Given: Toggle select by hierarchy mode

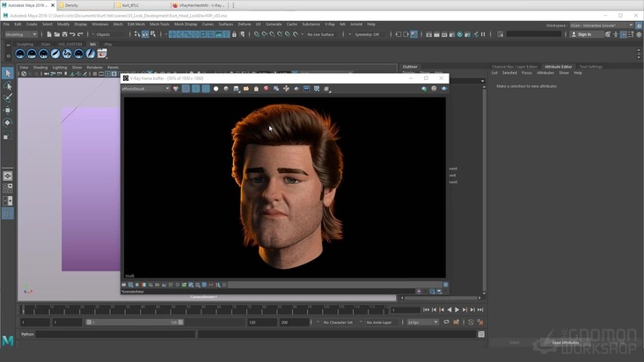Looking at the screenshot, I should [x=137, y=34].
